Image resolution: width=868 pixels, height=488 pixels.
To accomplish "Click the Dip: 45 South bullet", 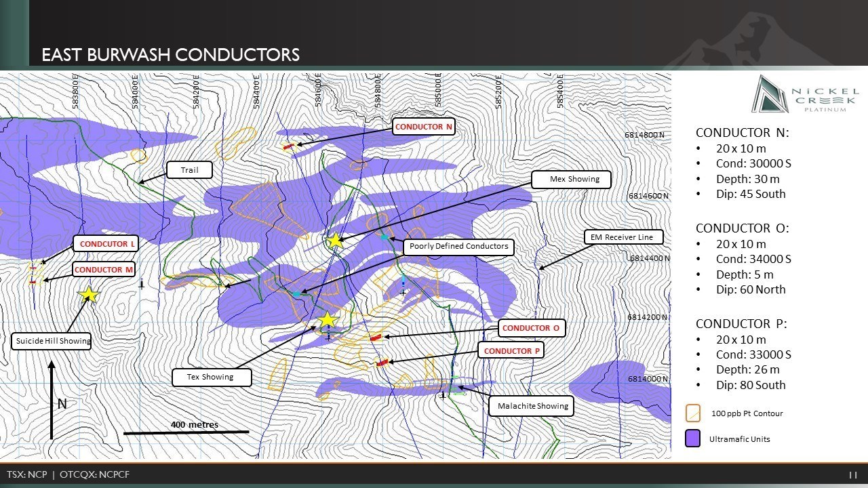I will coord(751,195).
